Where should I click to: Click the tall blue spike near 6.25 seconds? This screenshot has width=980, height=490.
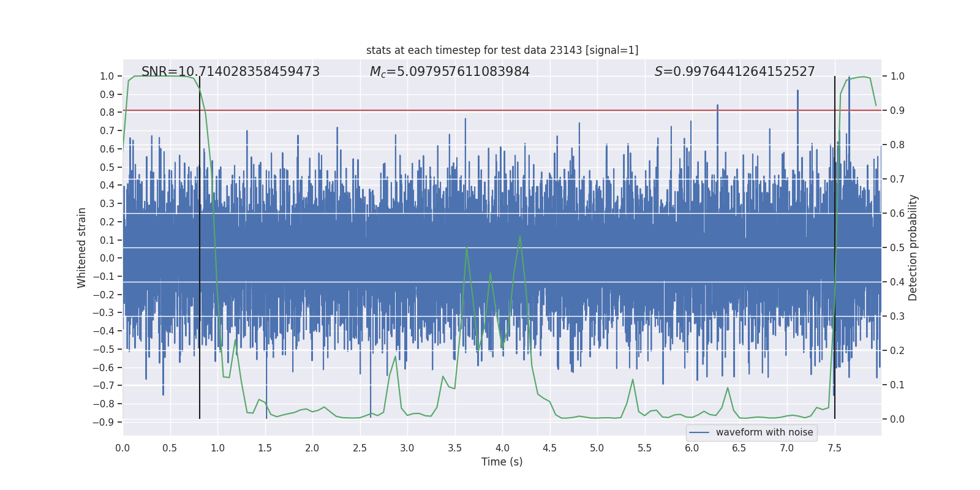(x=717, y=107)
